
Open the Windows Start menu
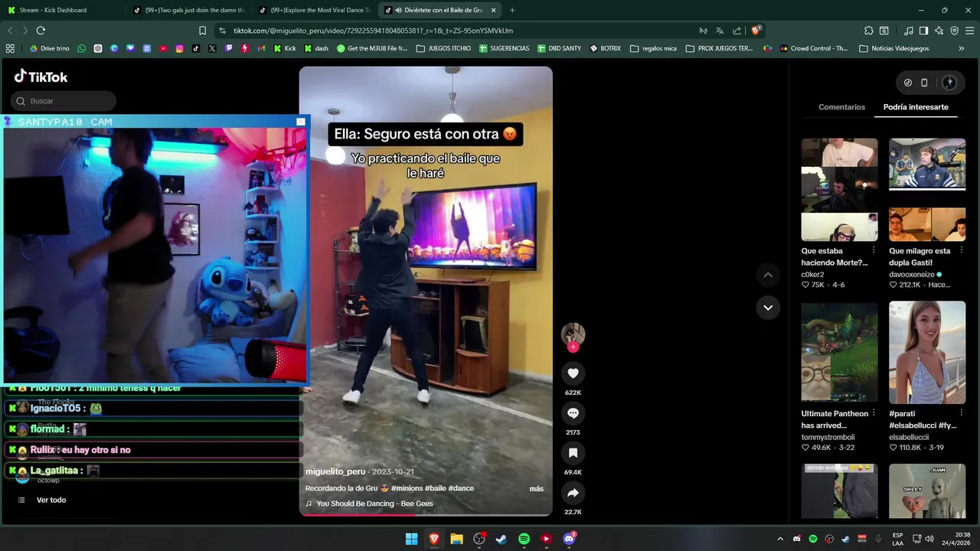pos(412,539)
